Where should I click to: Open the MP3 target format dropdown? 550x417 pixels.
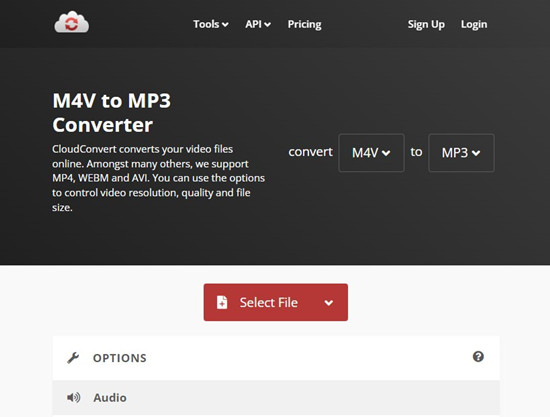click(461, 153)
